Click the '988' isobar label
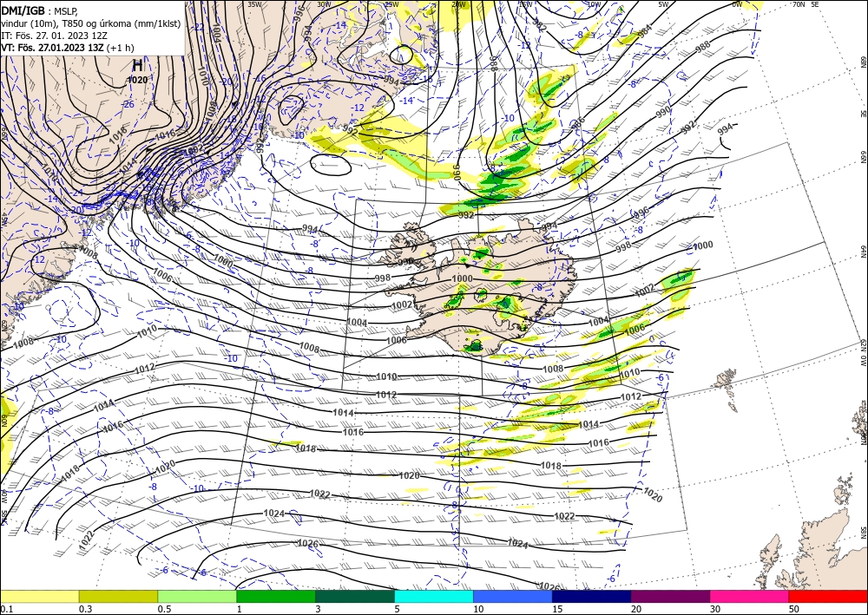Viewport: 868px width, 615px height. click(702, 48)
